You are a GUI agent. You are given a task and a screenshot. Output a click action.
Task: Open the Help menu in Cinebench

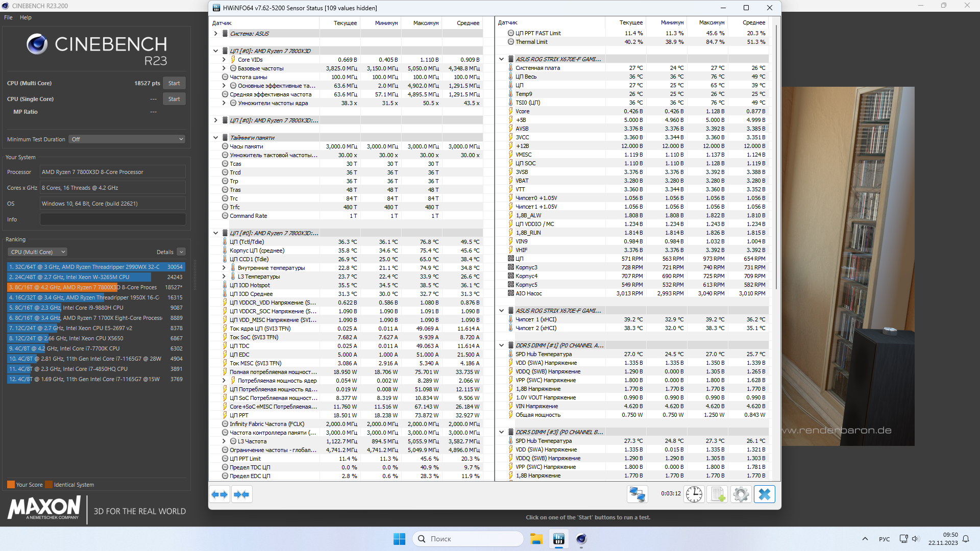click(x=26, y=17)
